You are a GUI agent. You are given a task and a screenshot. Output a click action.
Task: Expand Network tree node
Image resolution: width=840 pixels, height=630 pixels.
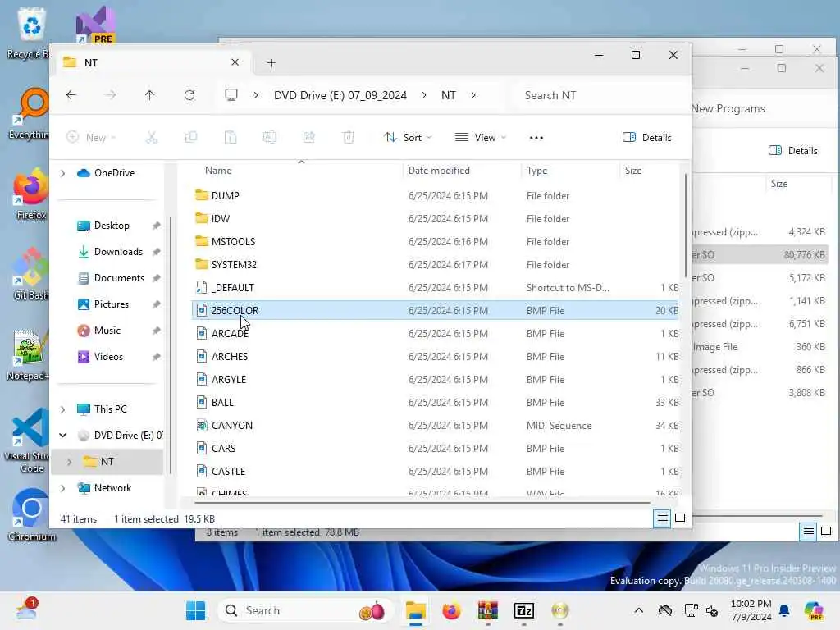(x=62, y=488)
